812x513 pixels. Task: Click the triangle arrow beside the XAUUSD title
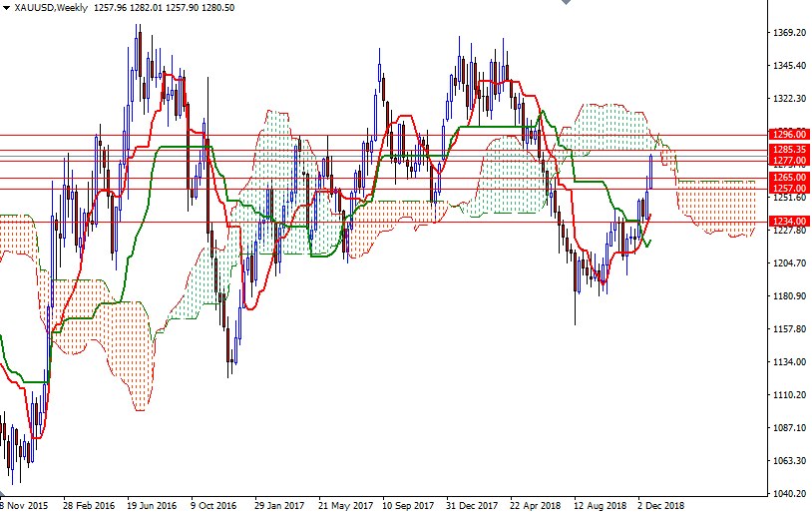[x=7, y=8]
